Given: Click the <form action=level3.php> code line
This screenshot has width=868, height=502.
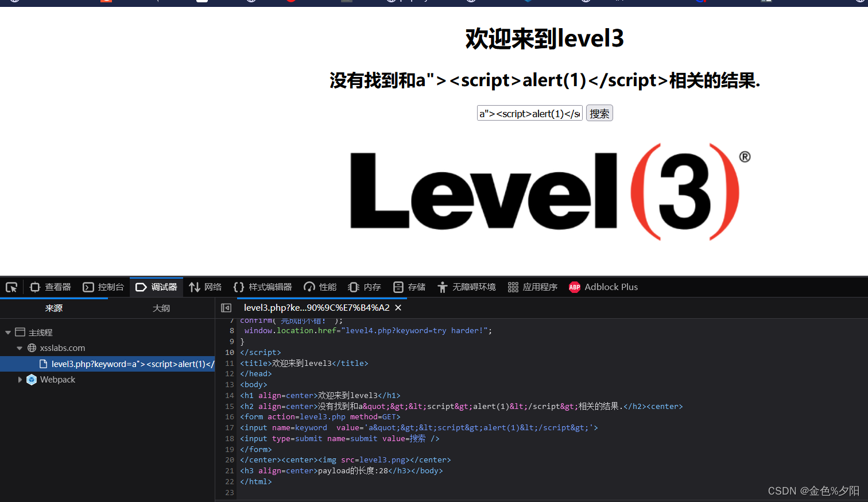Looking at the screenshot, I should click(320, 417).
